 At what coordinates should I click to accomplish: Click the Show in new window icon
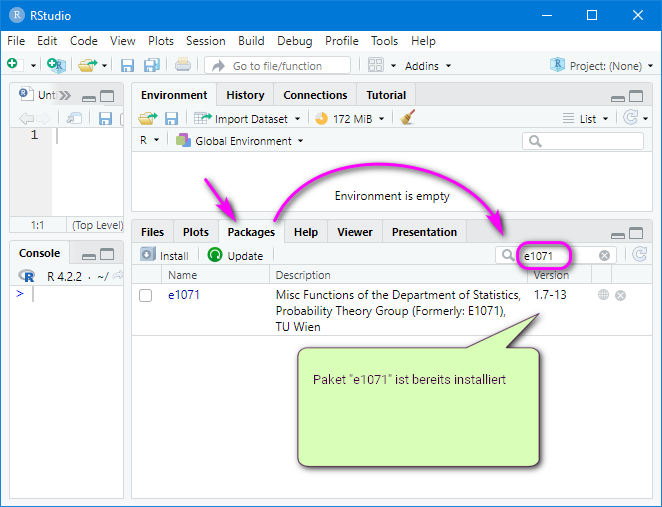74,118
